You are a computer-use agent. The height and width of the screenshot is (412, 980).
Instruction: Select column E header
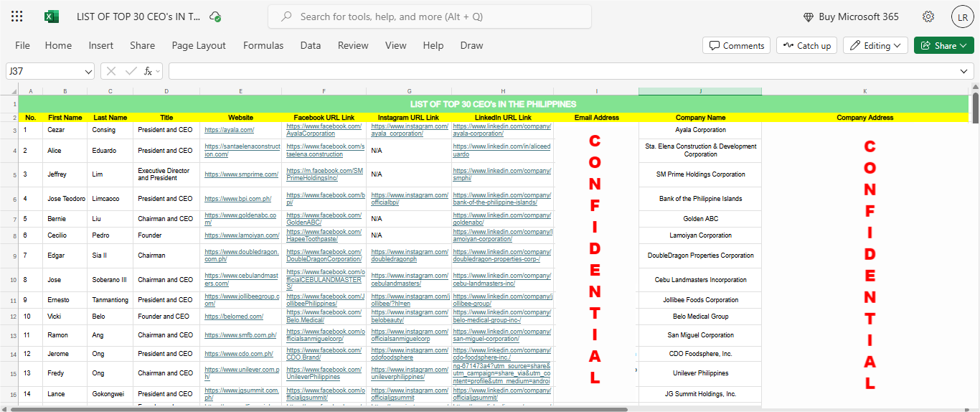(x=240, y=91)
